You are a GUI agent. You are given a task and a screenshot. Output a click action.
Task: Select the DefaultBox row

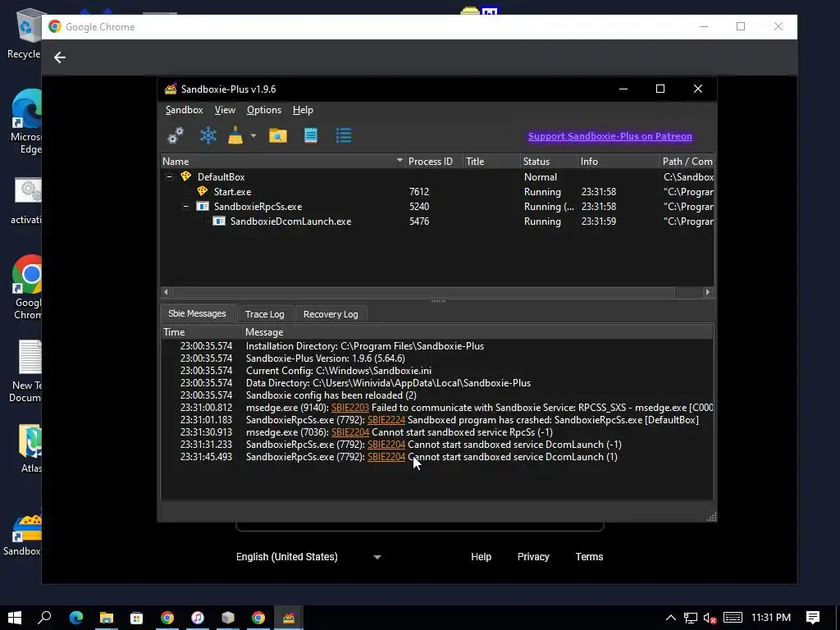tap(437, 176)
